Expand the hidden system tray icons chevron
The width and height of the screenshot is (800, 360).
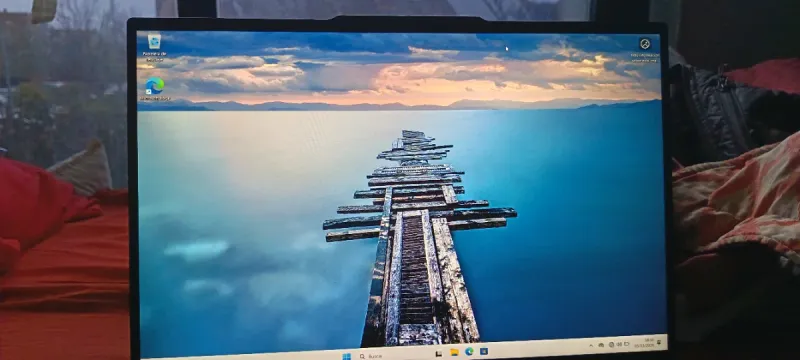coord(591,346)
